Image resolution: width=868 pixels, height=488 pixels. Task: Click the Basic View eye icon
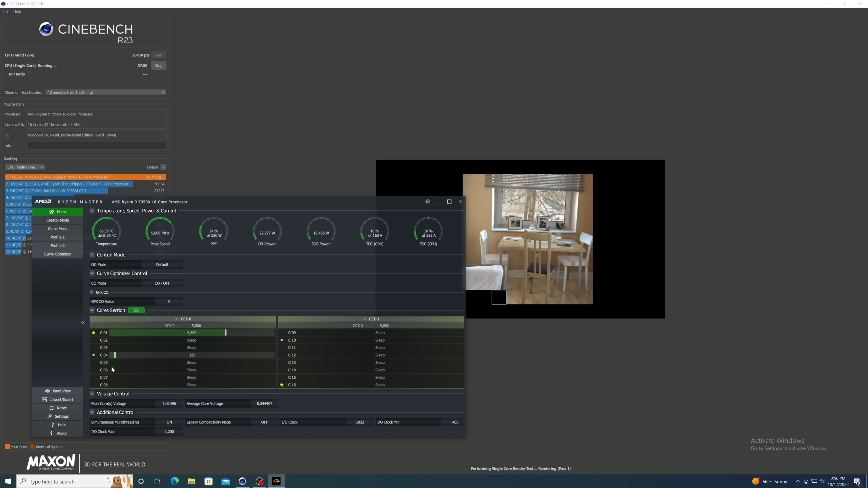tap(48, 391)
